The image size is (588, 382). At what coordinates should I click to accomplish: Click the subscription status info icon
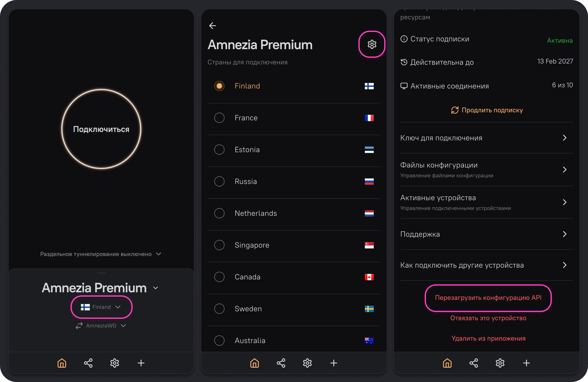pyautogui.click(x=404, y=39)
